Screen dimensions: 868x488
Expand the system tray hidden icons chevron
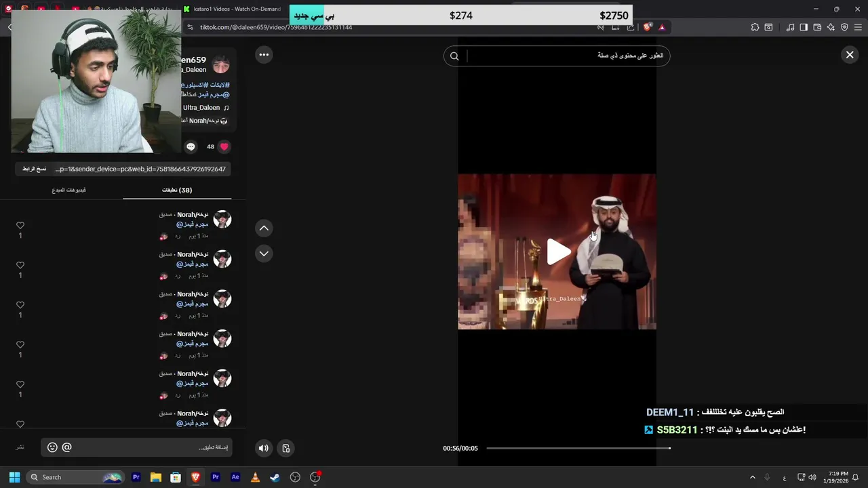tap(752, 477)
